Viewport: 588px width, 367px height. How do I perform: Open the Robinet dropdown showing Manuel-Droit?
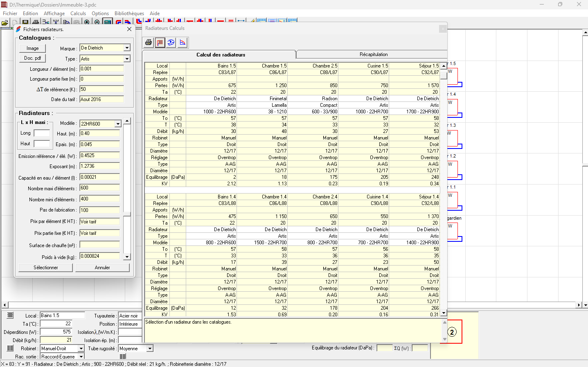(81, 349)
